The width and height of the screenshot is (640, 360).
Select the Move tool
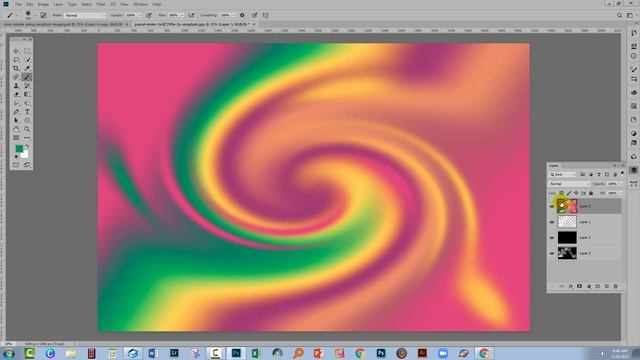16,51
